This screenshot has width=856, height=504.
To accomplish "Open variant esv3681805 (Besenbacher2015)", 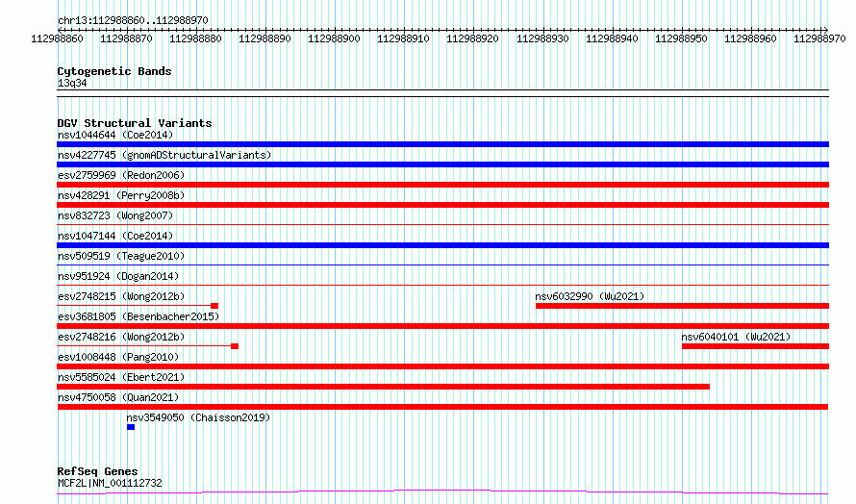I will 138,316.
